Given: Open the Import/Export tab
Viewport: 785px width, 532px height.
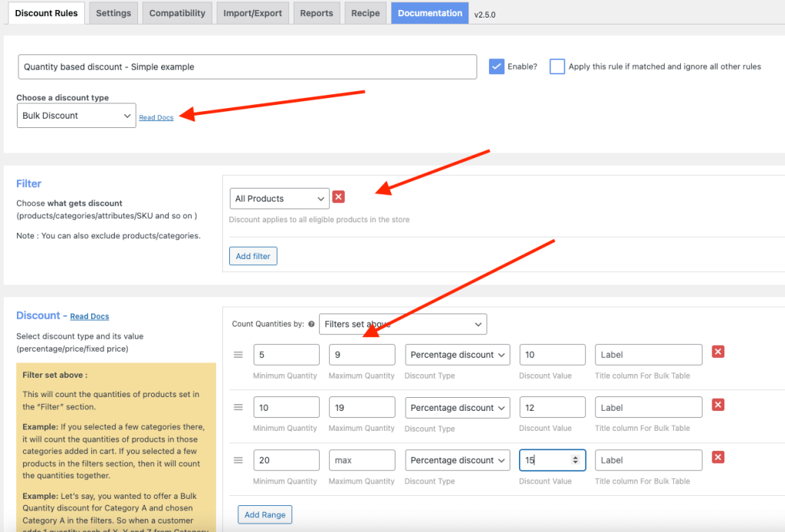Looking at the screenshot, I should point(252,13).
